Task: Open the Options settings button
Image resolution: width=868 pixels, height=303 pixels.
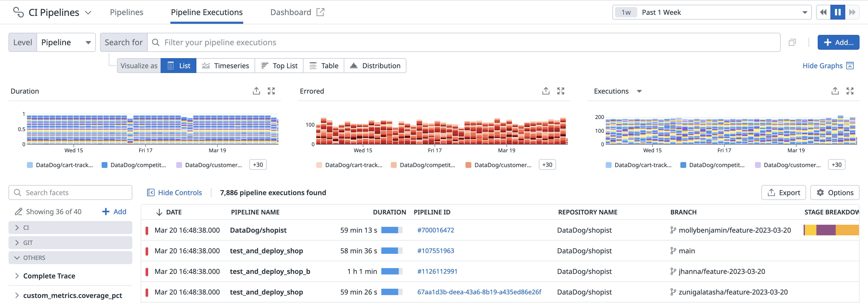Action: pos(835,193)
